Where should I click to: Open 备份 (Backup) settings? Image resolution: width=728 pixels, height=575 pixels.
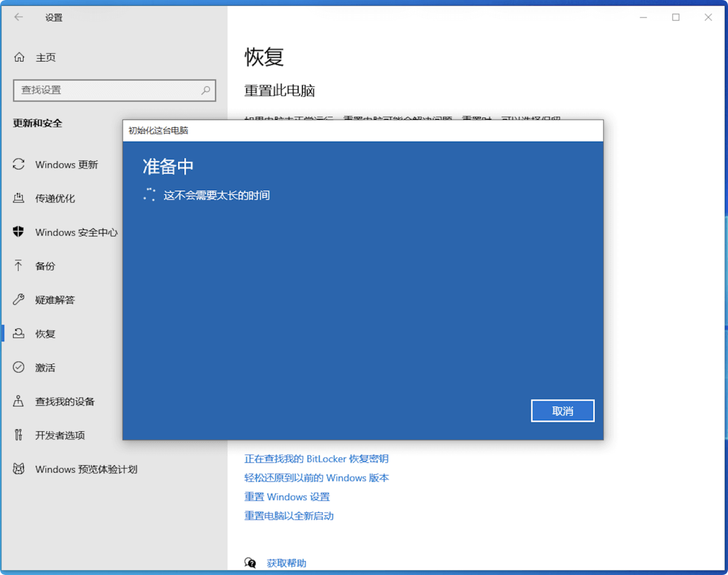[46, 266]
